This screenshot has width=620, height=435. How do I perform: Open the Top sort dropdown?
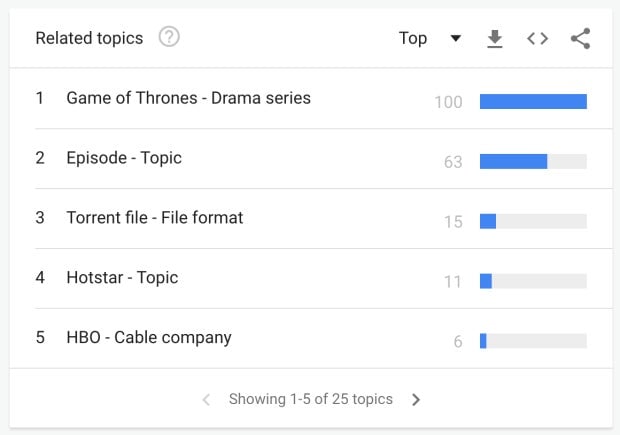click(429, 39)
